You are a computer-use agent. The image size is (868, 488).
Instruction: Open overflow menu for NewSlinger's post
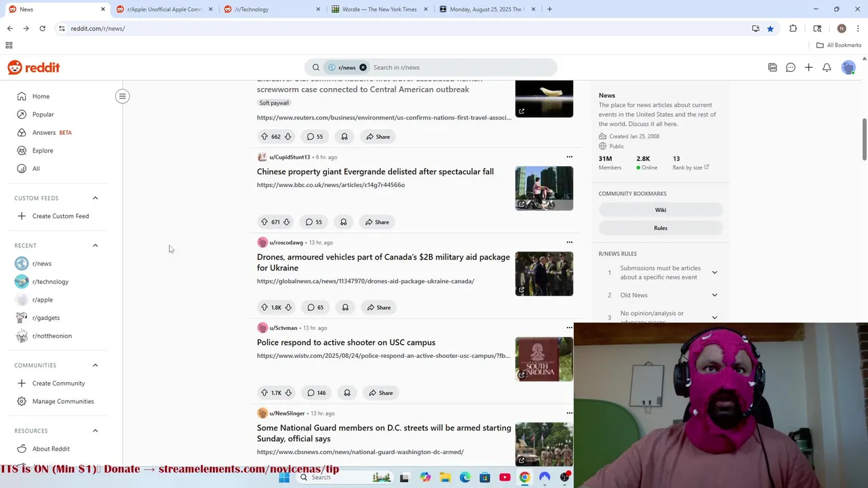569,413
